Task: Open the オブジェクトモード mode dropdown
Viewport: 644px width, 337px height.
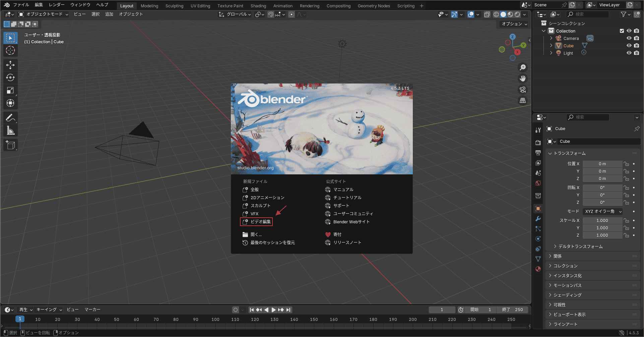Action: (x=44, y=14)
